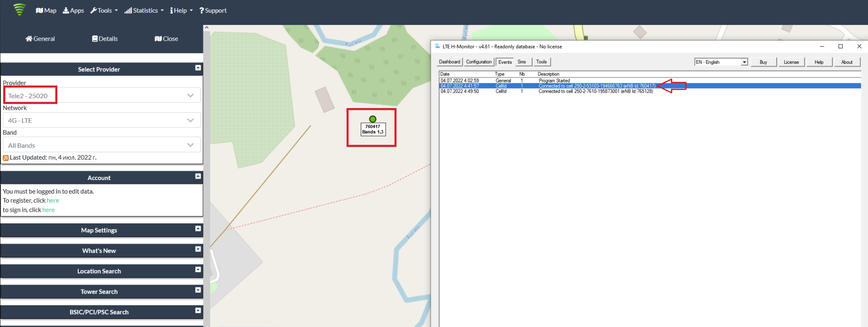Expand the Map Settings panel
Viewport: 868px width, 327px height.
198,229
